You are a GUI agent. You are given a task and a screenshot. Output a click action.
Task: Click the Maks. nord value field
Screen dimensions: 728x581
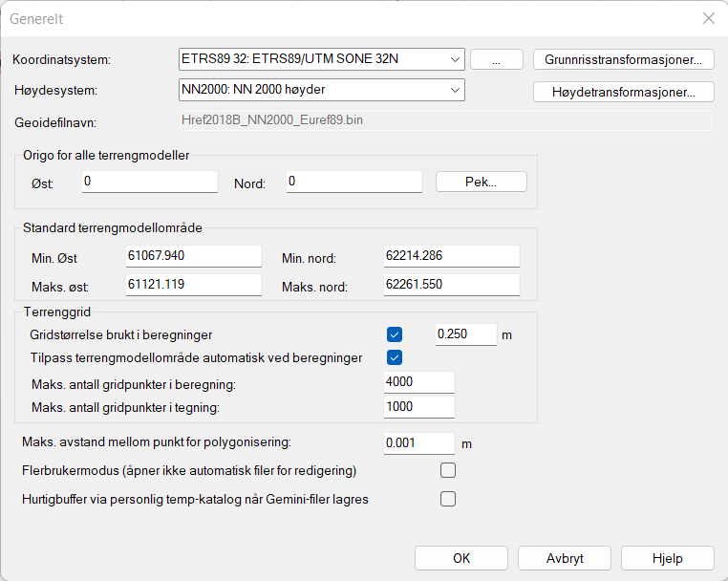[450, 285]
